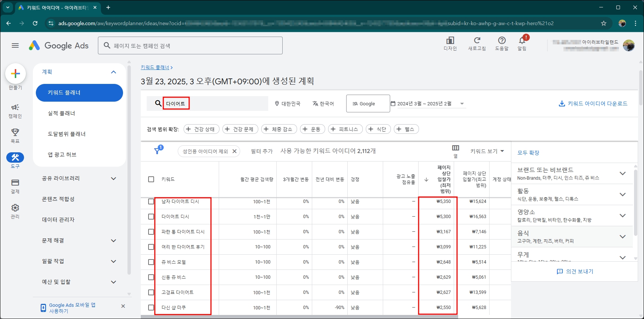Expand the 음식 refinement group
The height and width of the screenshot is (319, 644).
[x=623, y=237]
